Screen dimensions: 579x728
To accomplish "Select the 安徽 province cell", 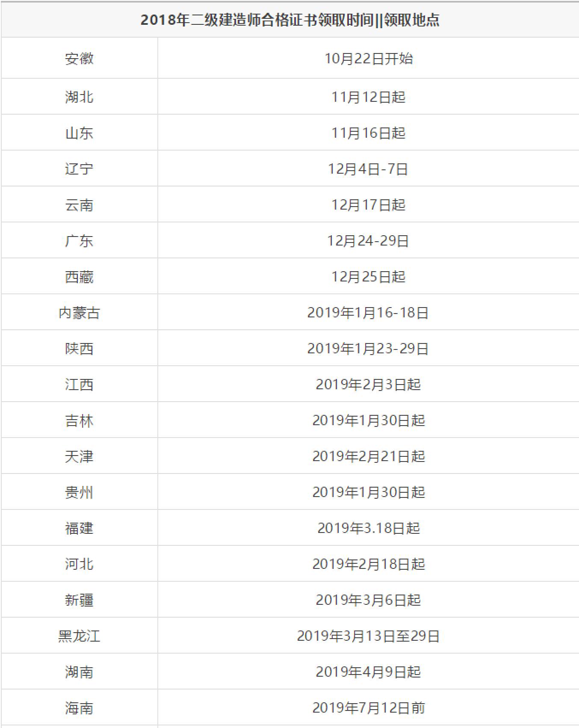I will 79,58.
